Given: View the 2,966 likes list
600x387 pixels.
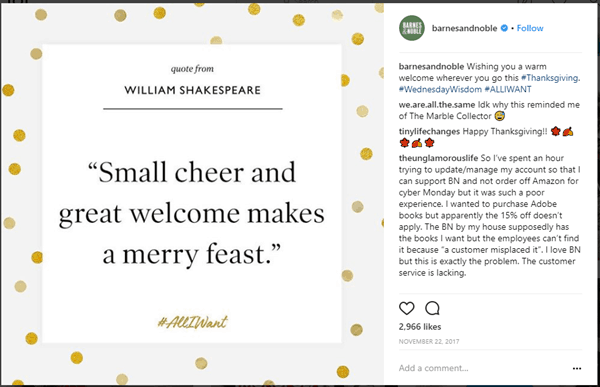Looking at the screenshot, I should point(420,327).
